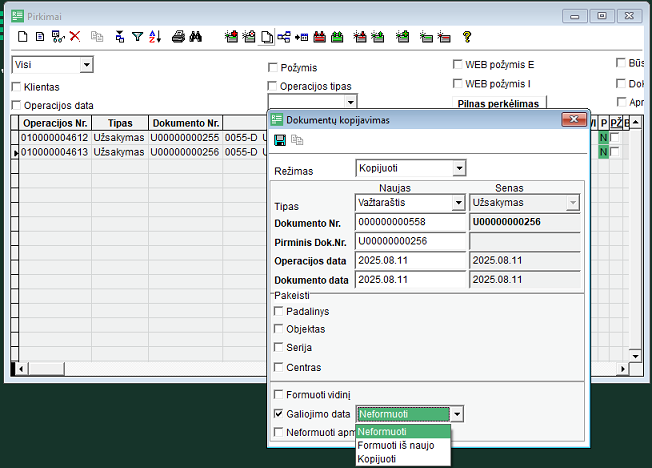
Task: Click the green basket with double arrows icon
Action: point(337,37)
